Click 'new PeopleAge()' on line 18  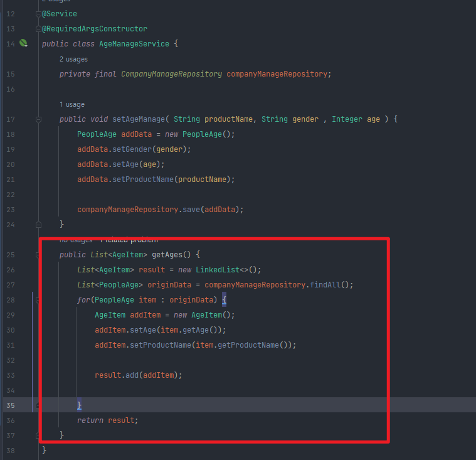click(x=199, y=134)
